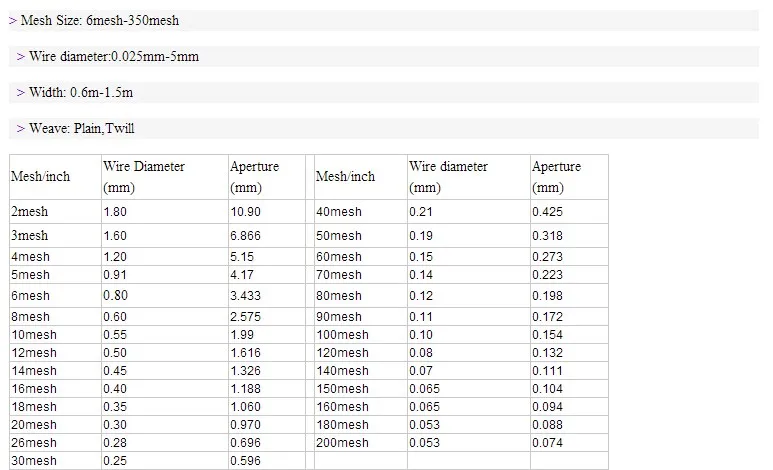Click the 0.425 aperture cell
Screen dimensions: 773x470
pyautogui.click(x=547, y=212)
